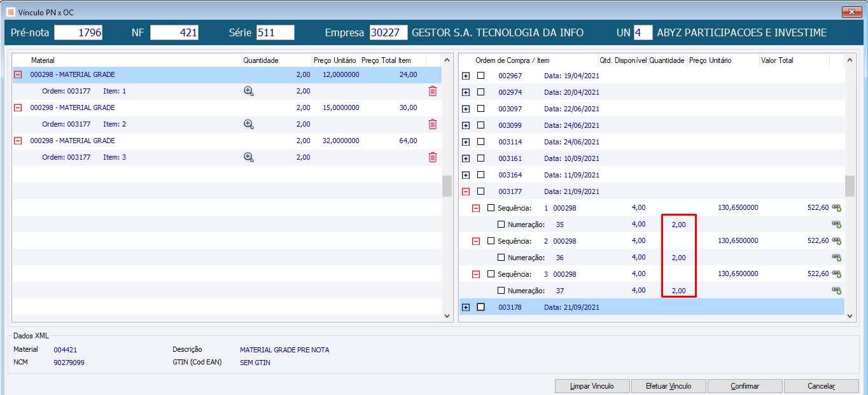The image size is (868, 395).
Task: Click right panel vertical scrollbar thumb
Action: [x=850, y=186]
